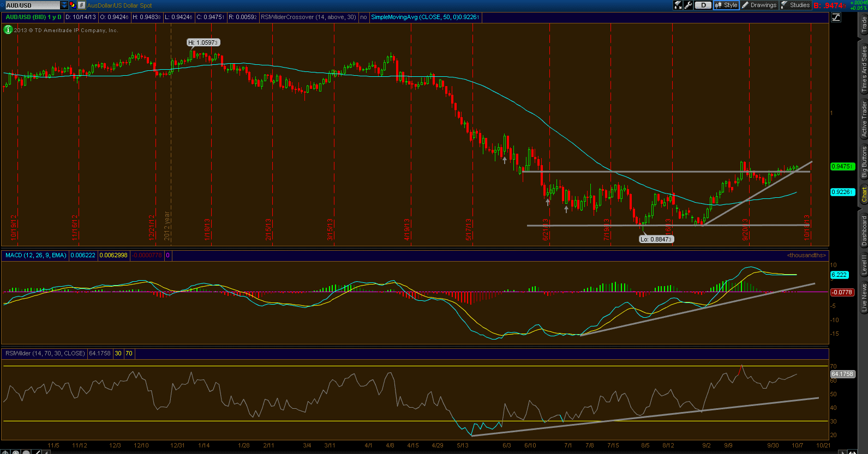Click the symbol link color squares icon

pos(72,5)
